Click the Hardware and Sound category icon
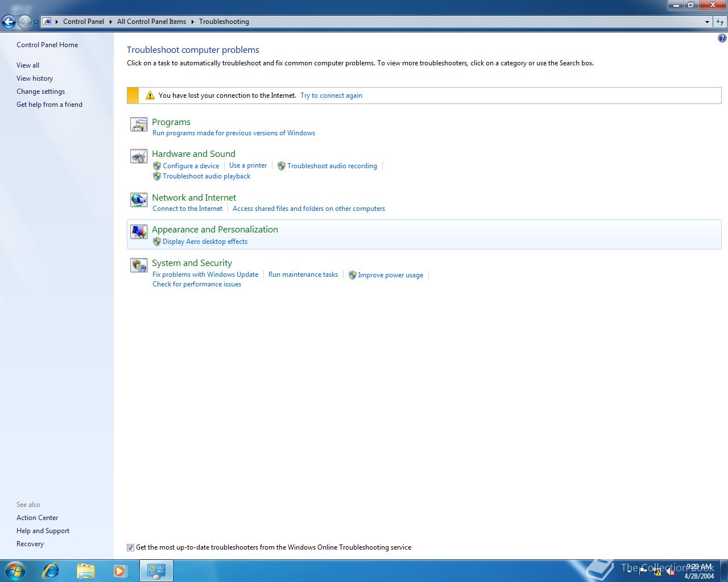 [x=139, y=156]
